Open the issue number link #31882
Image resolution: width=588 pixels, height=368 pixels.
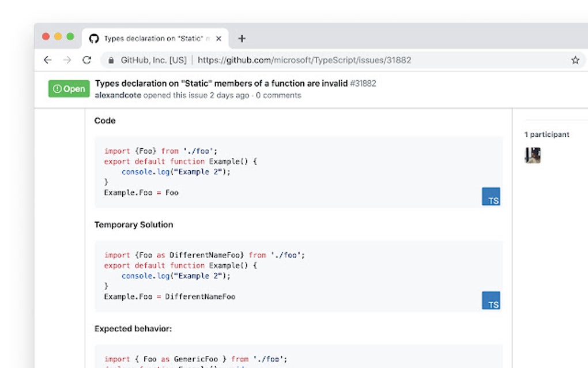(363, 83)
